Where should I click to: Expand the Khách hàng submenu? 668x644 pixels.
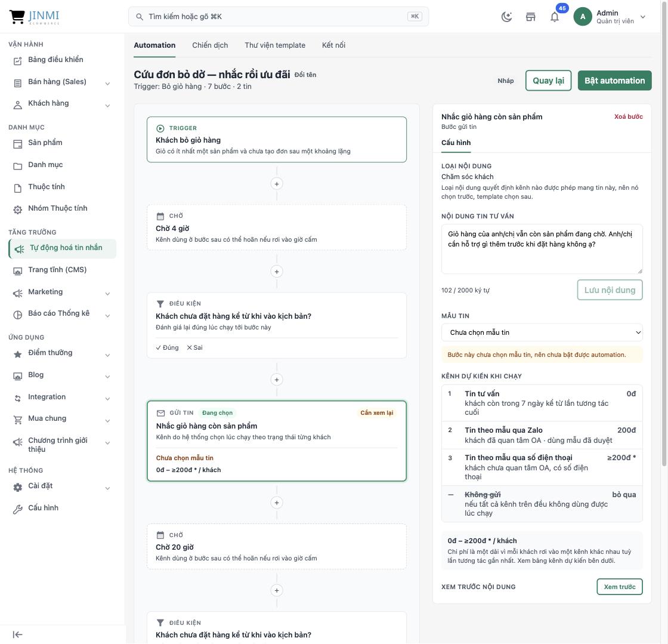pyautogui.click(x=108, y=105)
